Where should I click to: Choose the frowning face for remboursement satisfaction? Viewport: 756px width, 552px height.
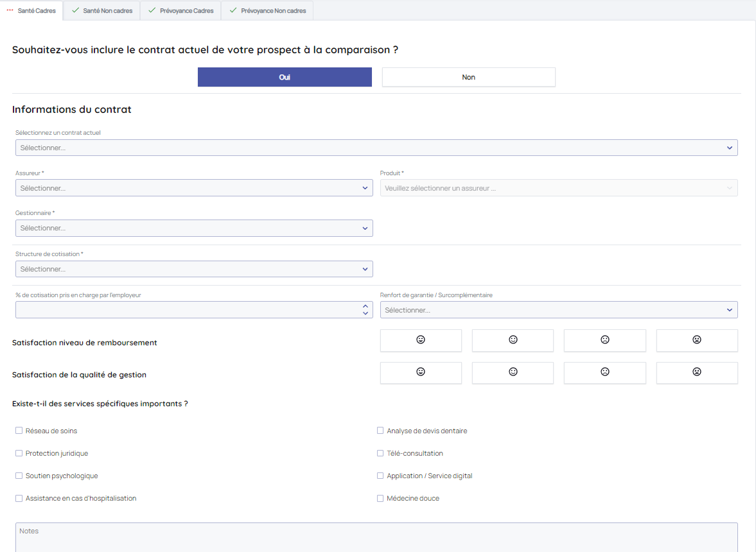tap(604, 340)
